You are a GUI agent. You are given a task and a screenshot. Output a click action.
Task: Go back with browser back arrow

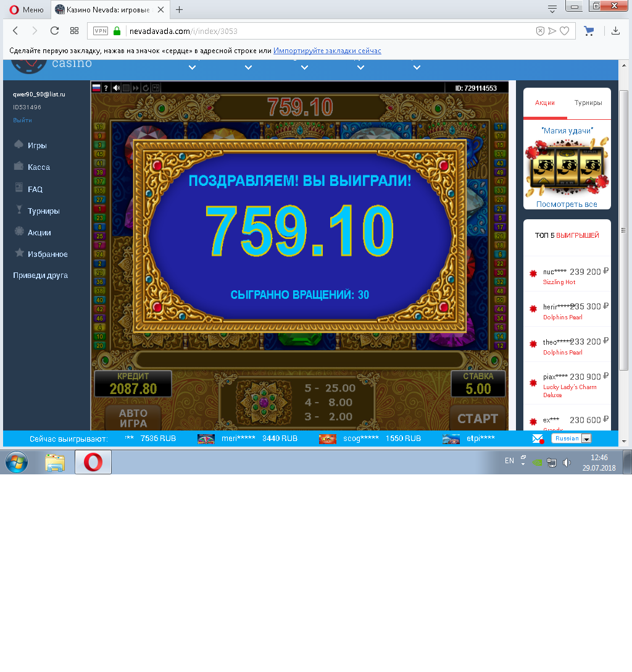pos(15,31)
